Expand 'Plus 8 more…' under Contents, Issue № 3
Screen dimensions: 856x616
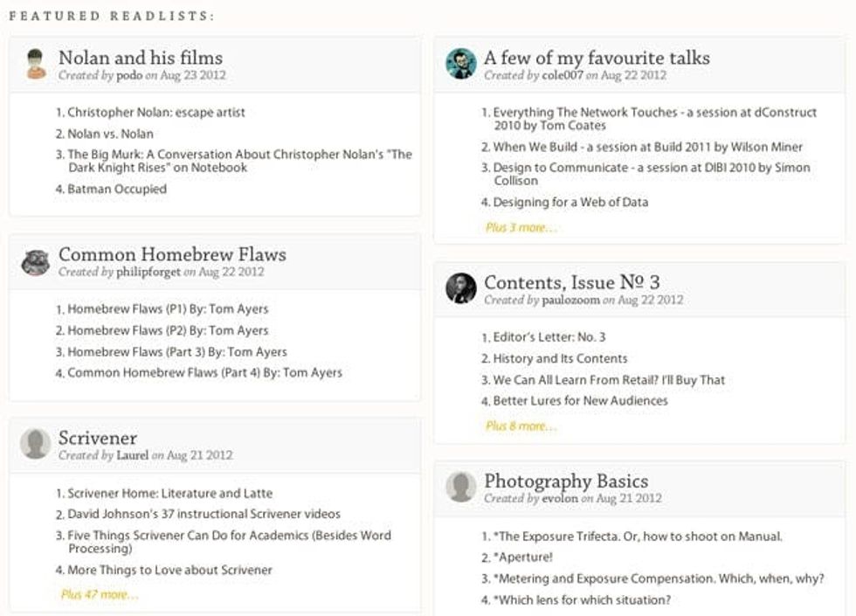click(521, 426)
